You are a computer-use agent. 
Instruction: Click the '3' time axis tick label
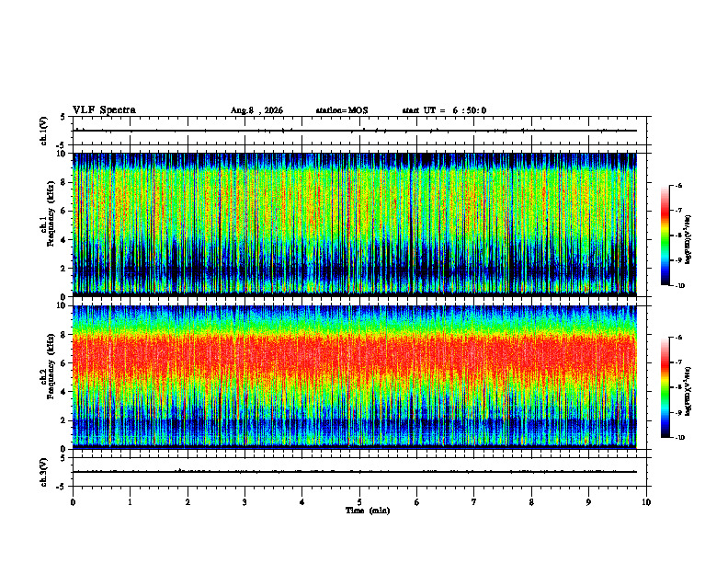(245, 502)
